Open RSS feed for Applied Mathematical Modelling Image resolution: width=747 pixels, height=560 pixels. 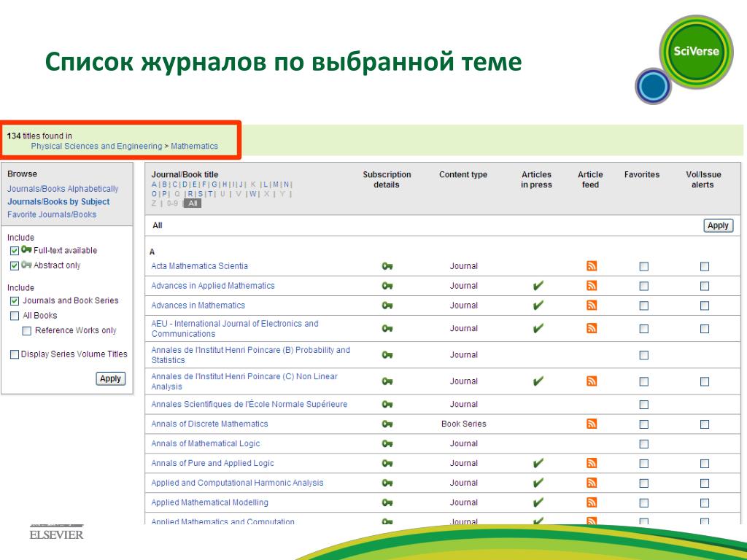pos(591,502)
